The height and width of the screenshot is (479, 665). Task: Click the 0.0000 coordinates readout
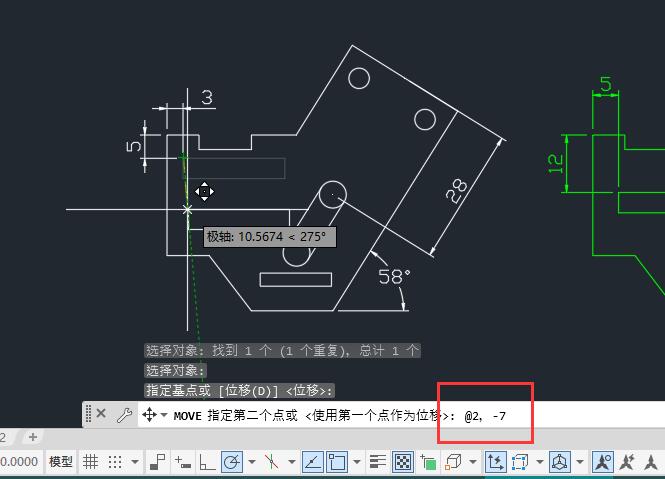20,462
